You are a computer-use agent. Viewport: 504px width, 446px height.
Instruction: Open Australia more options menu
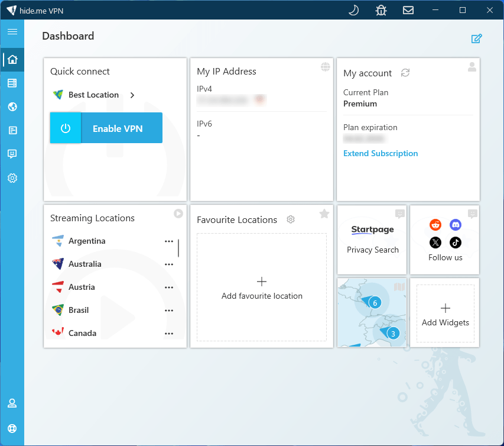coord(169,264)
